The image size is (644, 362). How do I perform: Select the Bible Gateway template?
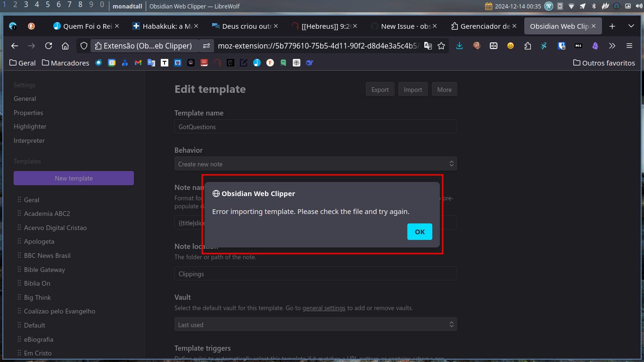tap(44, 270)
